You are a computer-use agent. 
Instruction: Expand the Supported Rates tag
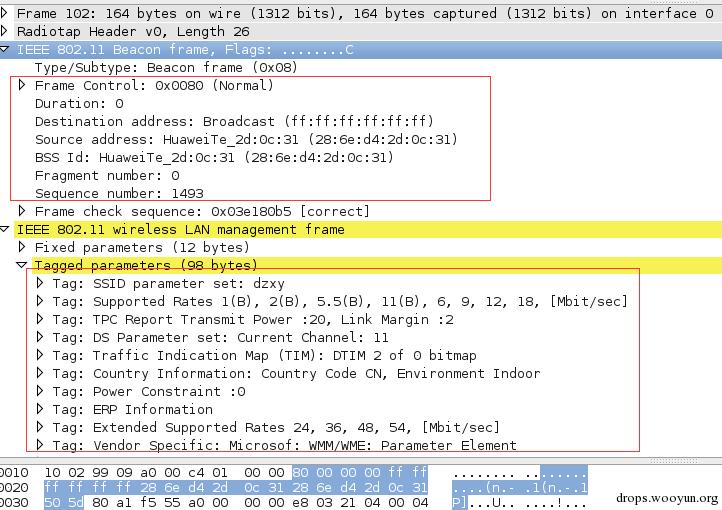[x=40, y=301]
